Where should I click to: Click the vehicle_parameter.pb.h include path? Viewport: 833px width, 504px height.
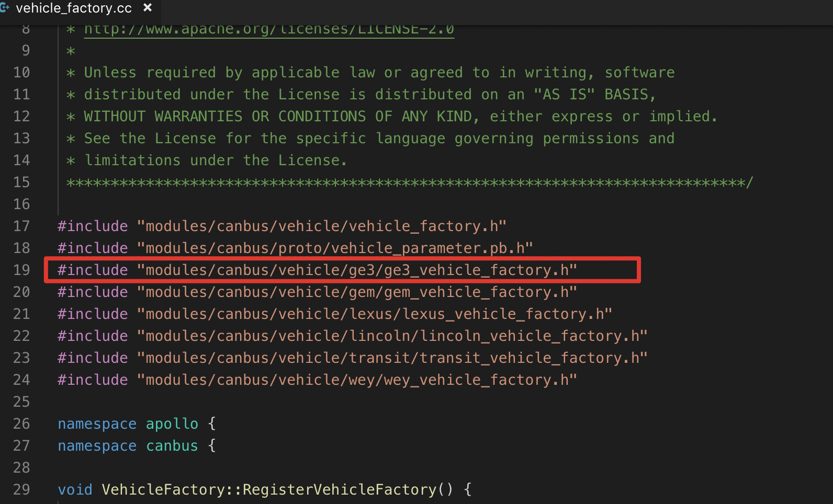pyautogui.click(x=335, y=248)
